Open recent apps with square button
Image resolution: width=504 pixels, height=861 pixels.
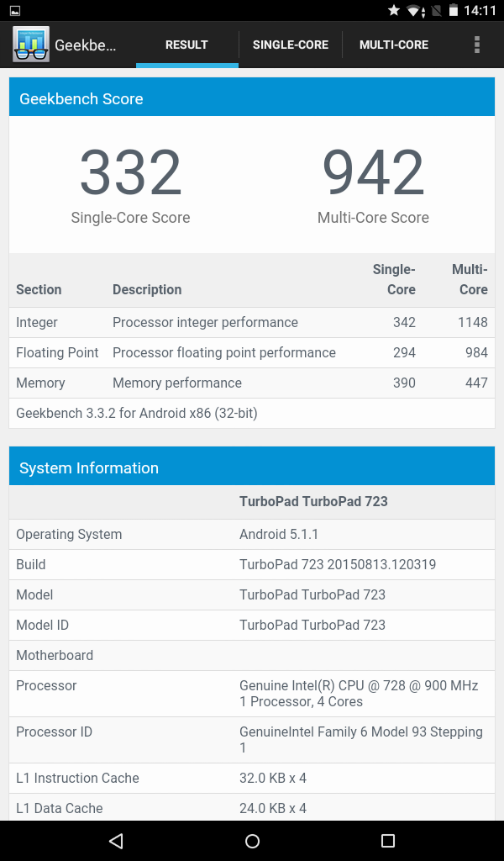(x=387, y=841)
